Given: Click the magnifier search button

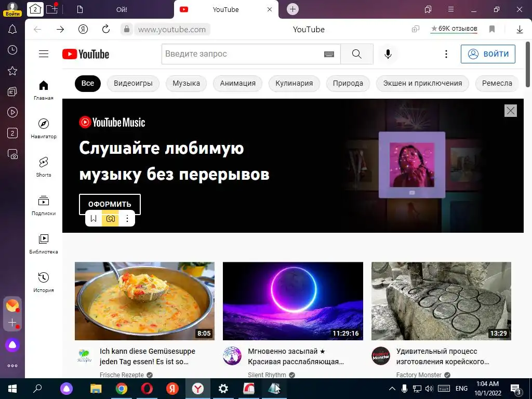Looking at the screenshot, I should click(356, 54).
